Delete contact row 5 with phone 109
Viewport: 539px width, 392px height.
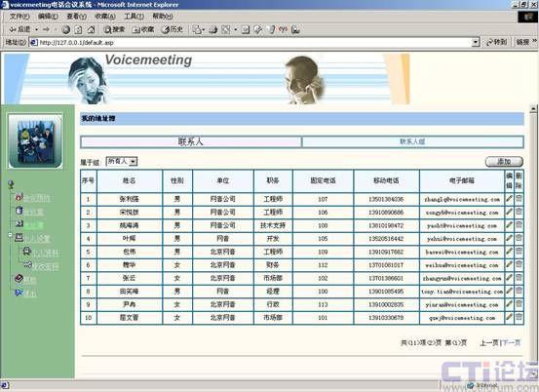coord(519,252)
